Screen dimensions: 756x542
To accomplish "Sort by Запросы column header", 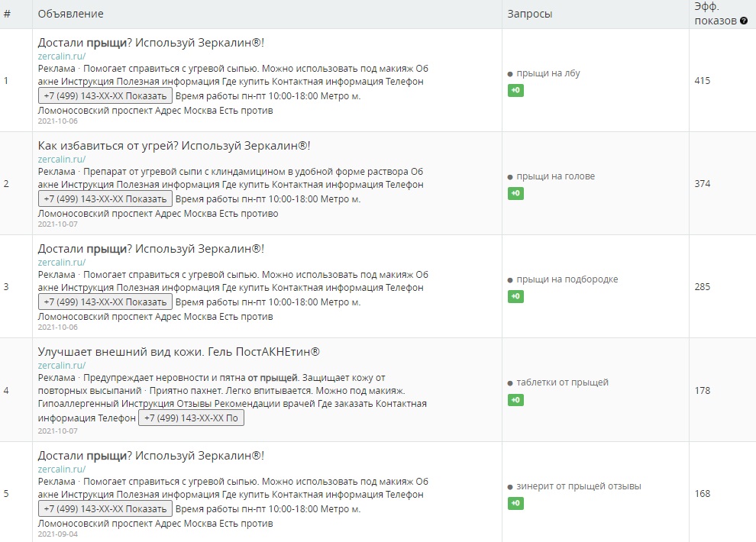I will (529, 14).
